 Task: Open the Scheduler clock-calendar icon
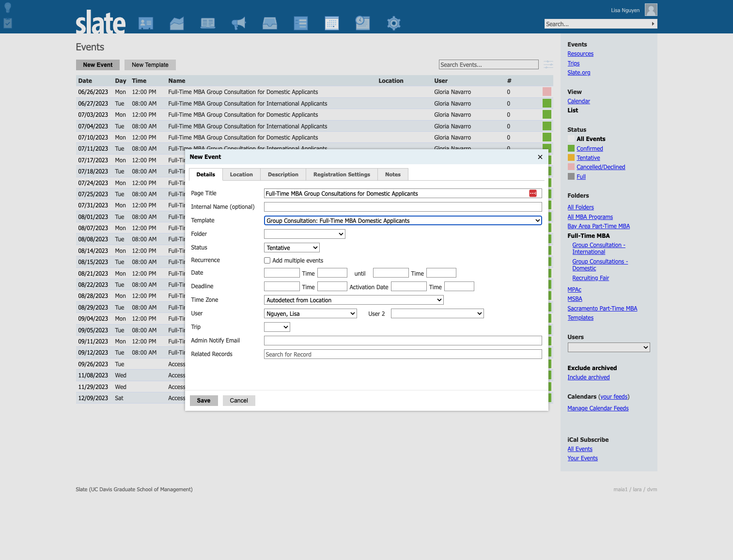pos(363,23)
